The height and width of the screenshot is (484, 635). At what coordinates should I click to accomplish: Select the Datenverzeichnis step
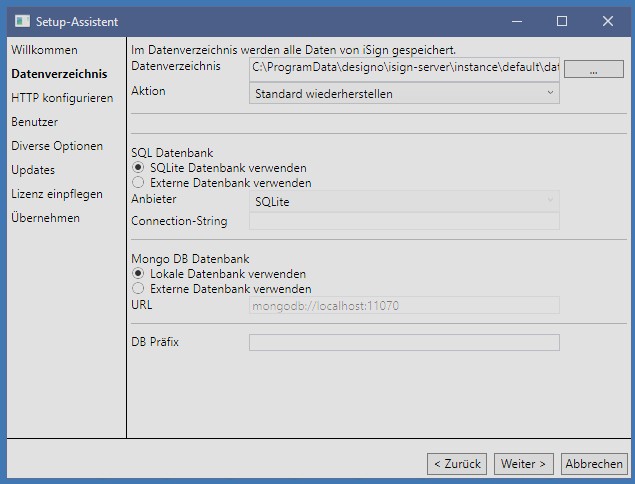(x=59, y=74)
